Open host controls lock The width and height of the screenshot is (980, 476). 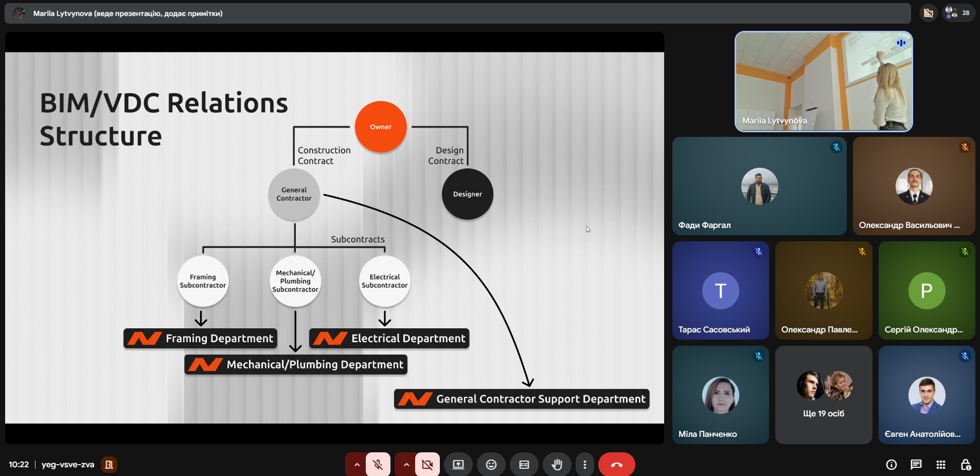click(966, 465)
